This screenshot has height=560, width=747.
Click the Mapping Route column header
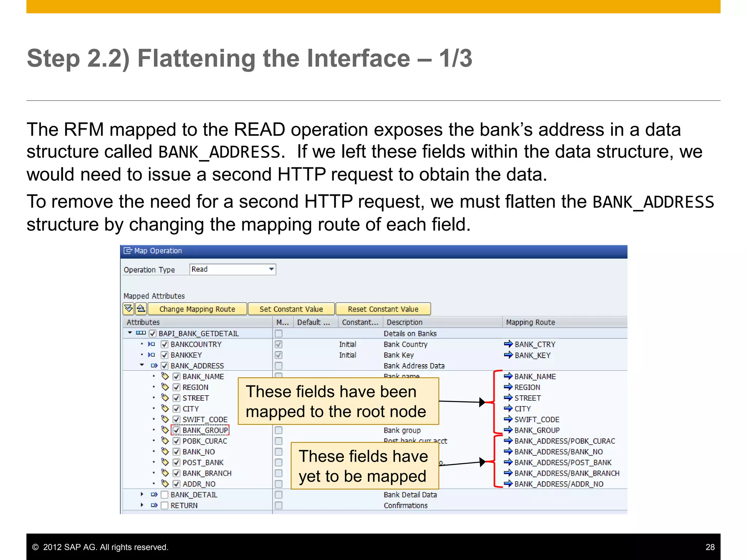tap(565, 322)
